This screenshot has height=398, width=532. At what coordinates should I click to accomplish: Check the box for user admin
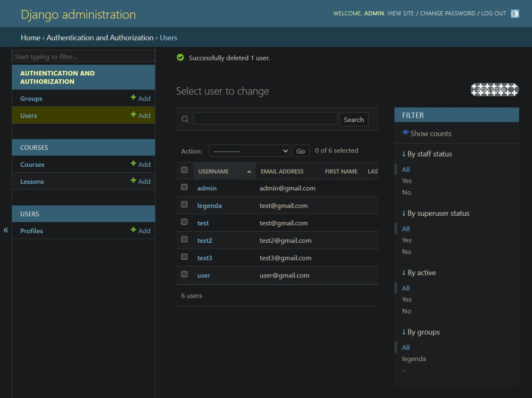point(184,187)
